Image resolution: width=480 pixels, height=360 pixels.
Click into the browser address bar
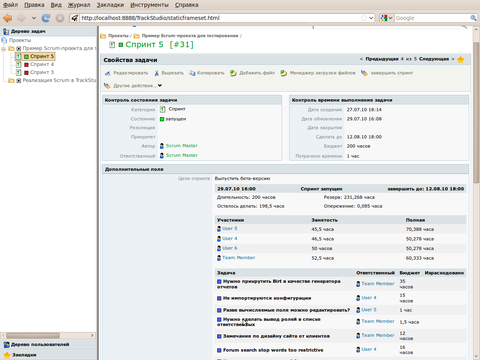coord(220,18)
